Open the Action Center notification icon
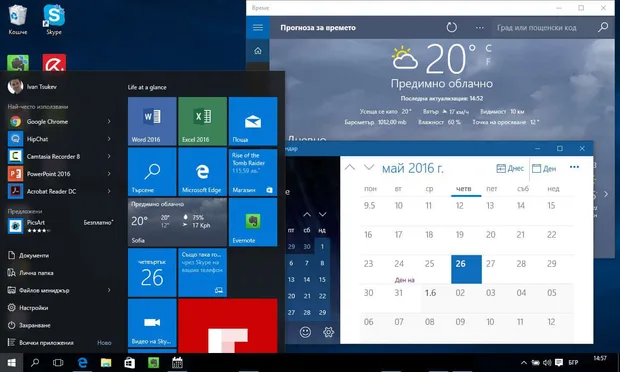Screen dimensions: 620x372 559,363
